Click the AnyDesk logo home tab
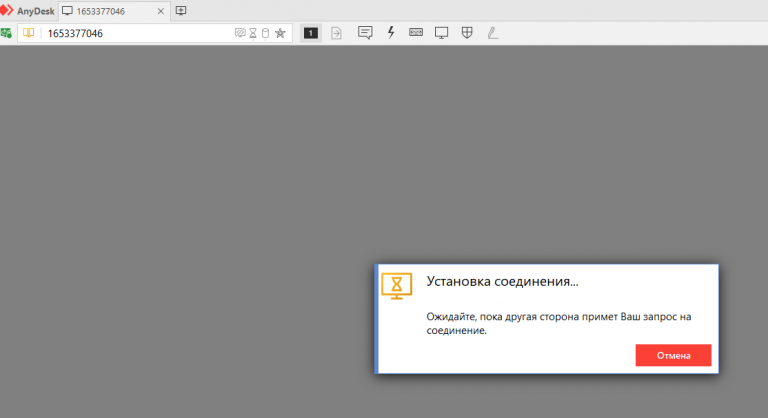 click(27, 11)
